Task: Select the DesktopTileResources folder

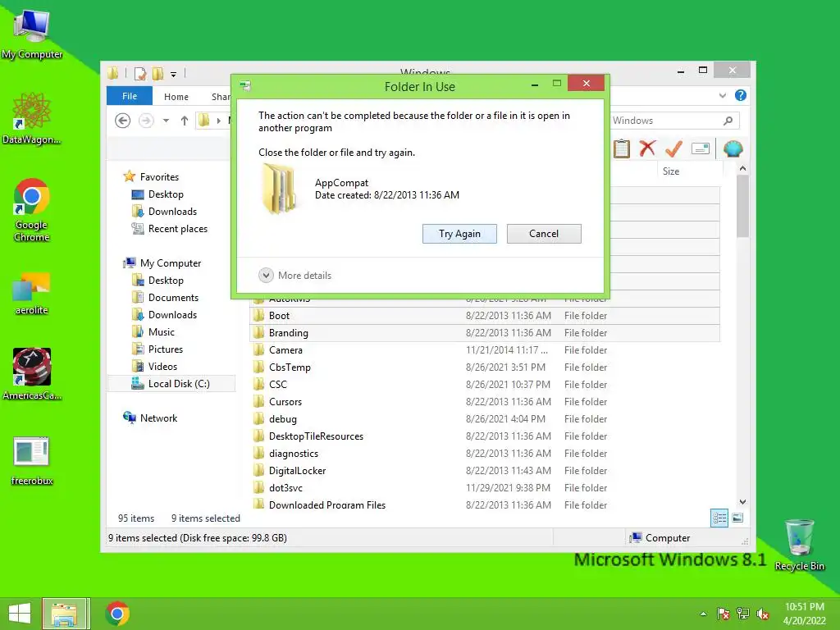Action: [484, 436]
